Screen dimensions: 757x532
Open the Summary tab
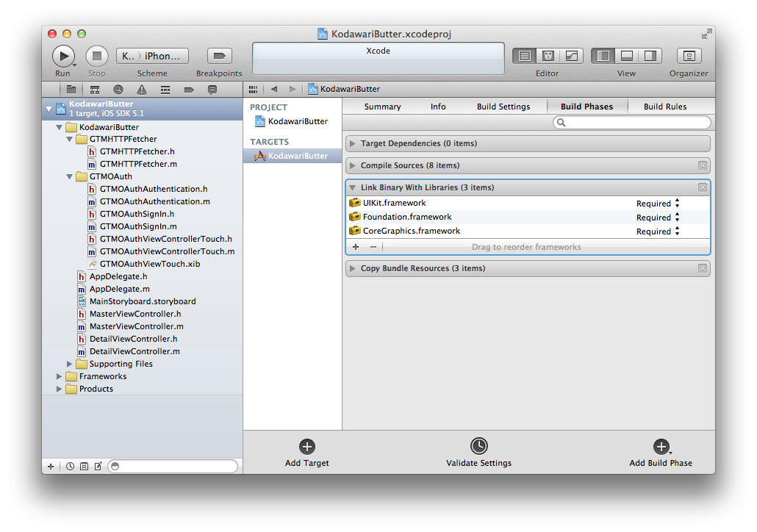tap(382, 107)
